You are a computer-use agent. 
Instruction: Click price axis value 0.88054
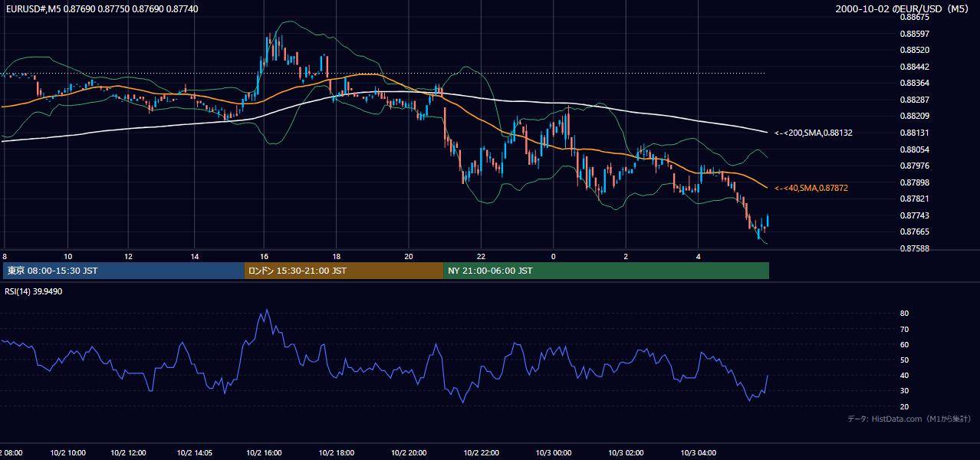tap(914, 149)
